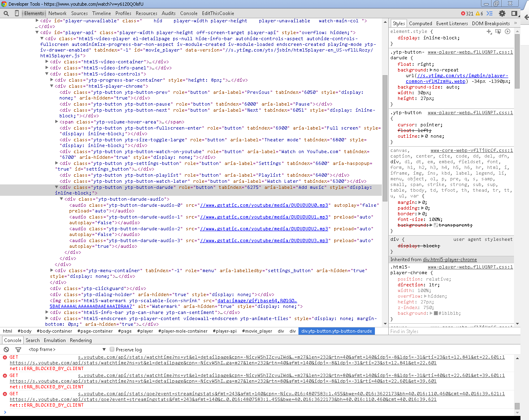Click the dock side toggle icon
This screenshot has width=529, height=420.
click(514, 13)
